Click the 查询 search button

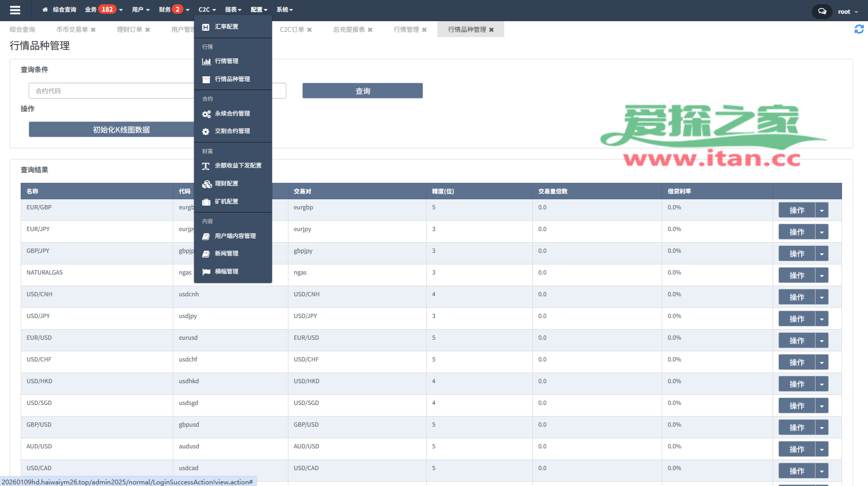click(362, 91)
